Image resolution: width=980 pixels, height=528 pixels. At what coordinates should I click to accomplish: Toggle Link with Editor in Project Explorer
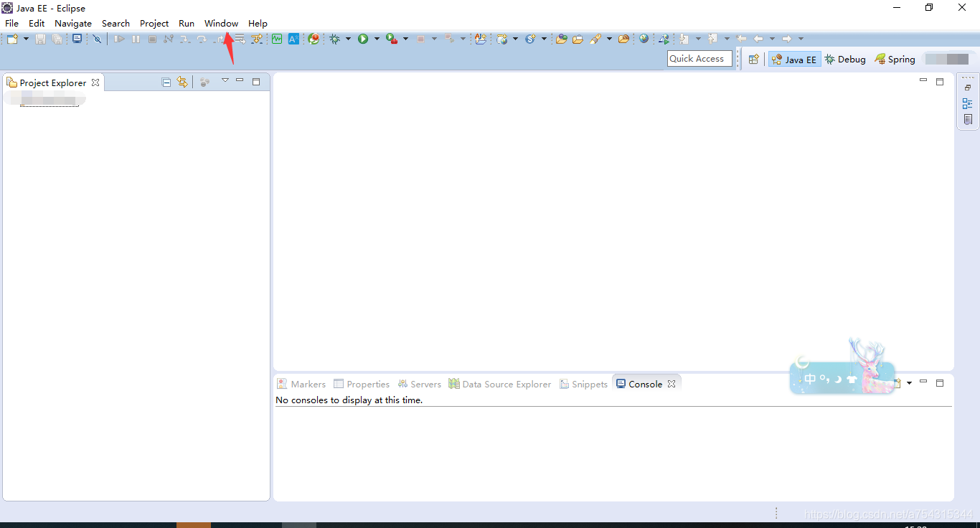point(182,82)
